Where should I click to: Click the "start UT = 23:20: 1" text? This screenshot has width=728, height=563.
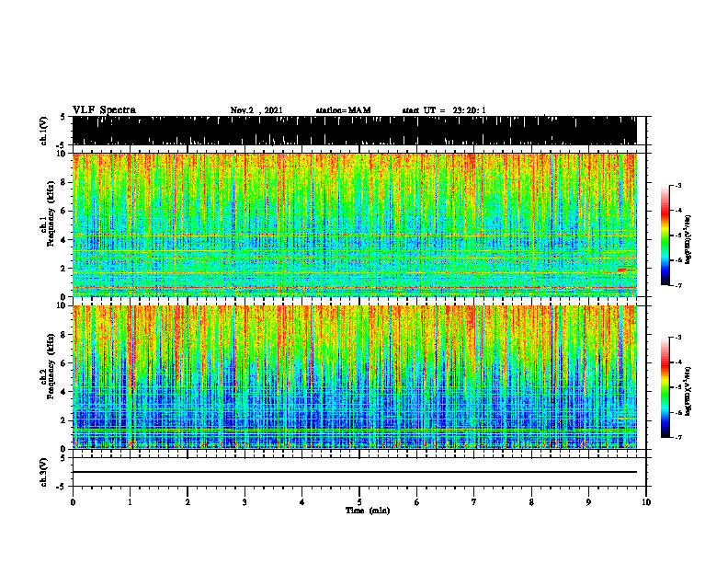point(444,110)
